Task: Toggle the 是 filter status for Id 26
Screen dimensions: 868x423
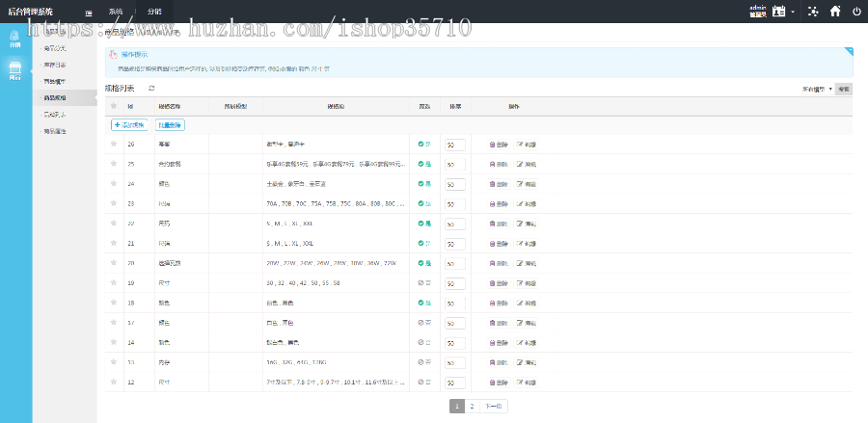Action: [424, 145]
